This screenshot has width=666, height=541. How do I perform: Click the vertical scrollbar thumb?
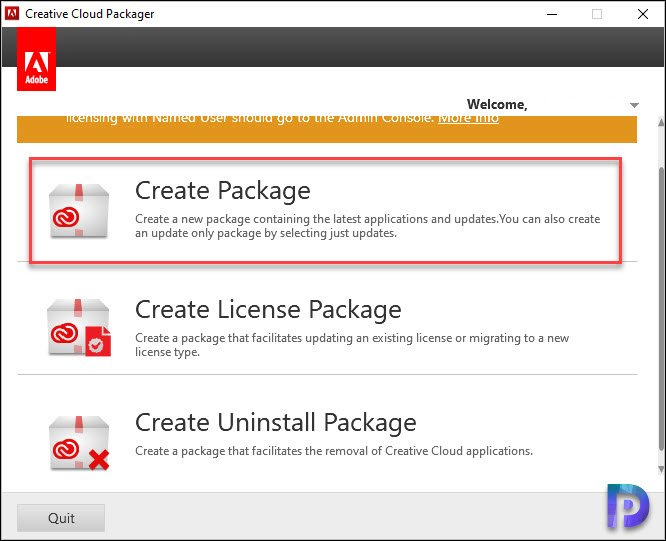point(661,309)
